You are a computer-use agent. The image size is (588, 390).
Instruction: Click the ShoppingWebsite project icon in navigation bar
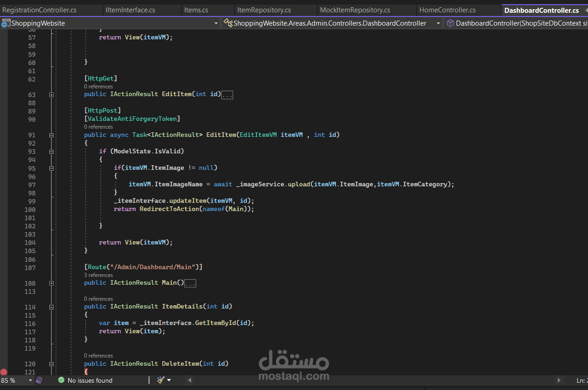pyautogui.click(x=6, y=23)
